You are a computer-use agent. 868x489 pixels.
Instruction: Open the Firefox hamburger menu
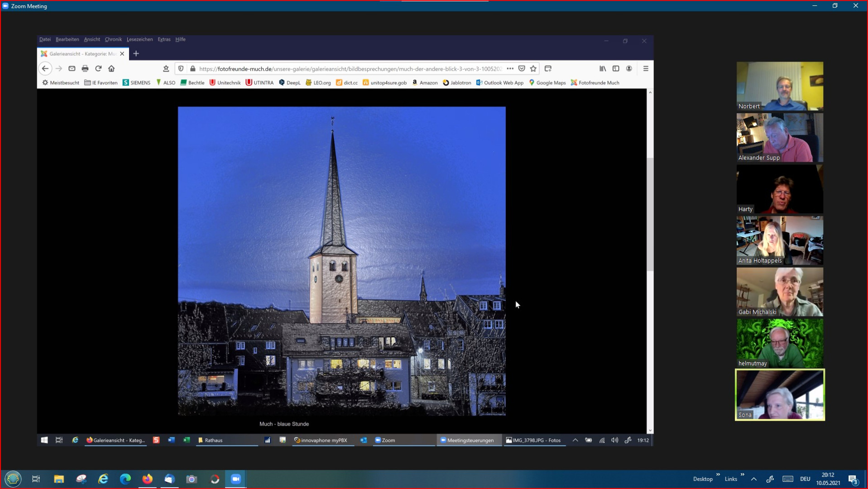(x=646, y=68)
